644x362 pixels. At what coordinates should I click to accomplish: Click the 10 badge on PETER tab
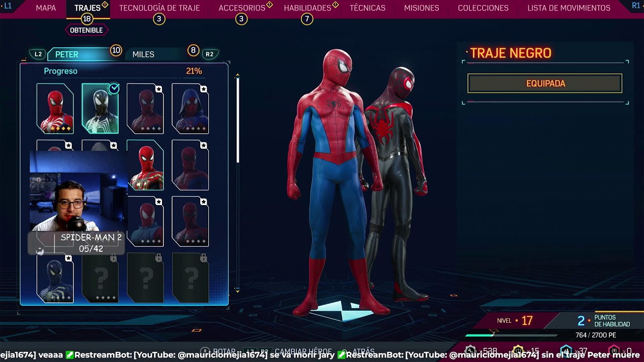(116, 50)
